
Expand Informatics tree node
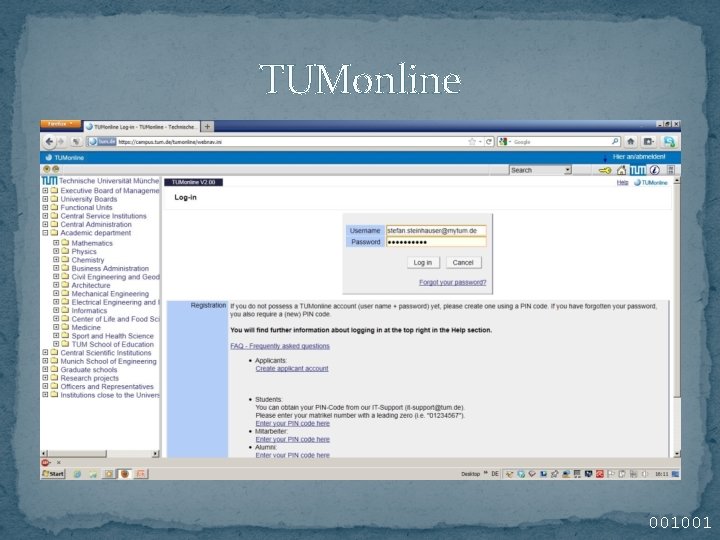[56, 310]
